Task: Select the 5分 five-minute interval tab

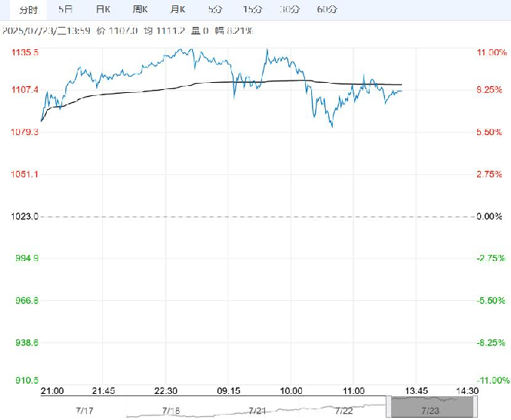Action: pos(215,9)
